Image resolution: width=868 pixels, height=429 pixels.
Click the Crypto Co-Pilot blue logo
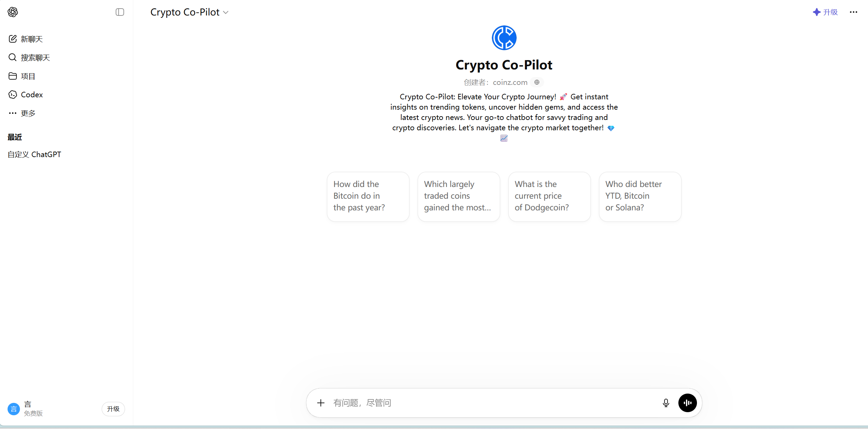point(504,38)
